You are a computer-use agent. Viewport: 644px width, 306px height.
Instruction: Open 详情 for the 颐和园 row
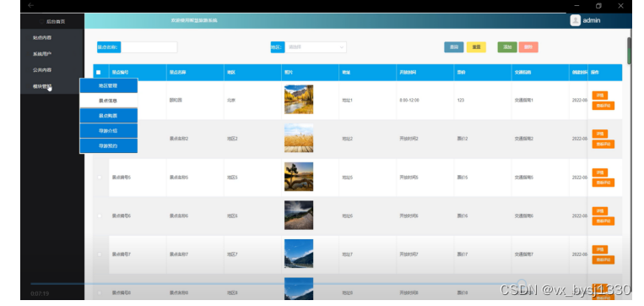pyautogui.click(x=599, y=96)
